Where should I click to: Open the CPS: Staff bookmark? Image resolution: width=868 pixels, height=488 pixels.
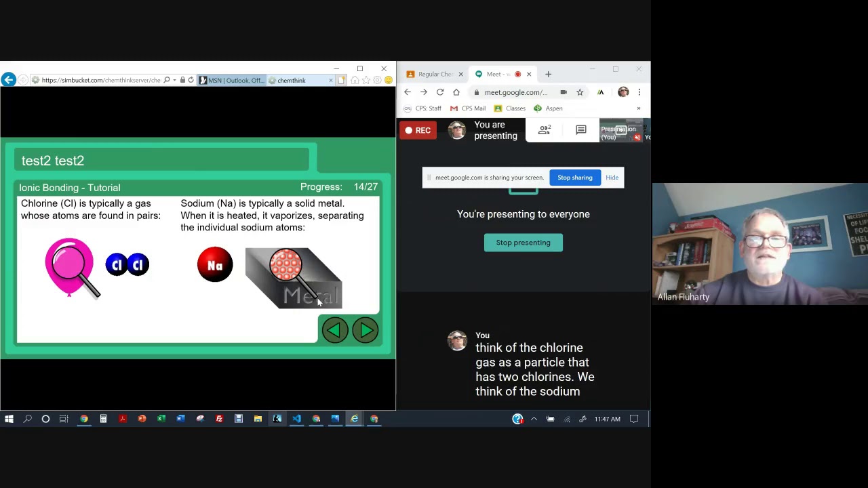pos(422,108)
